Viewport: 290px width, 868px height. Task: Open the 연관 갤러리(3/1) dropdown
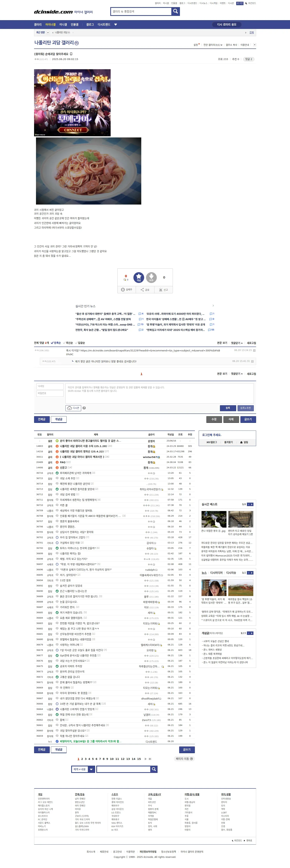213,45
